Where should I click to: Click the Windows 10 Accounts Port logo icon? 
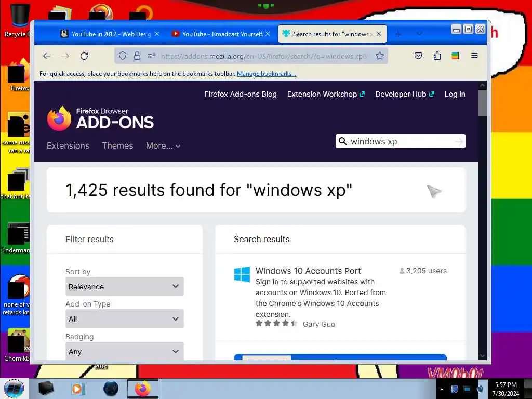click(242, 274)
